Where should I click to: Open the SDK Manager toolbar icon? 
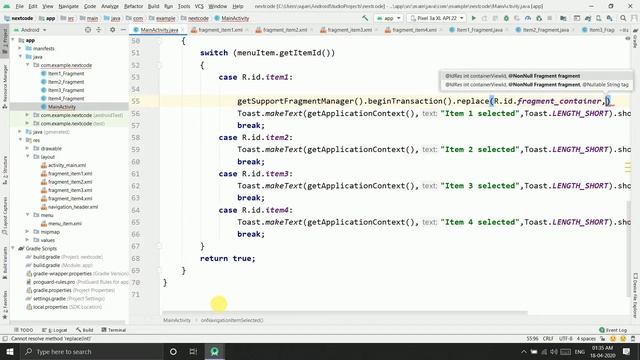click(609, 18)
